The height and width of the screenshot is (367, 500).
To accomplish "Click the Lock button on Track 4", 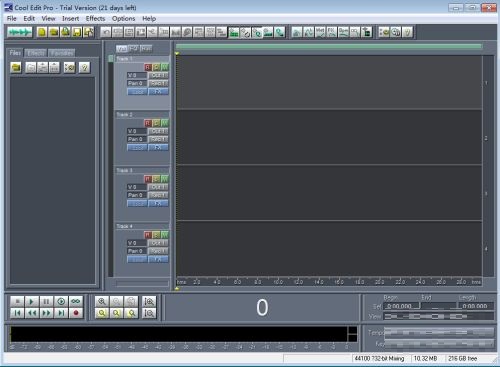I will point(137,259).
